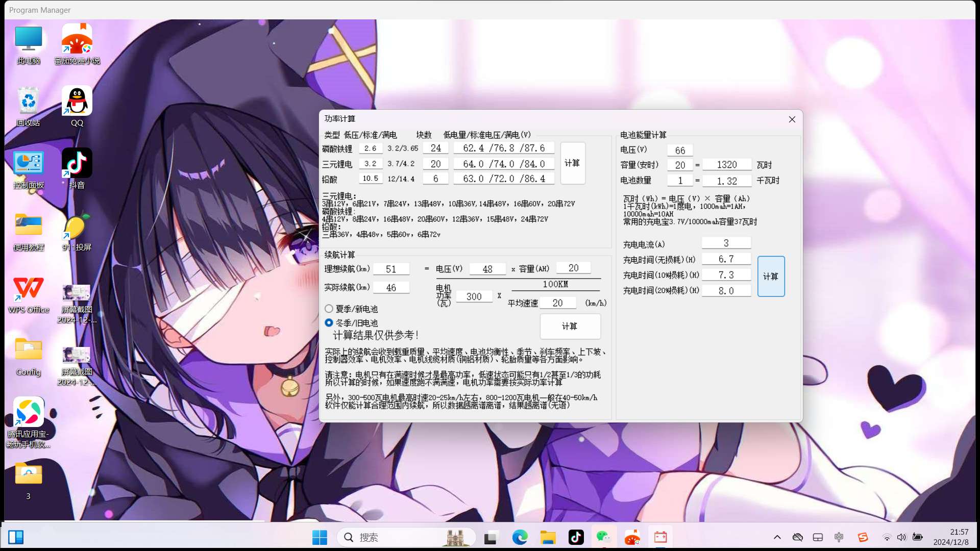Open the red calendar app in the taskbar
The image size is (980, 551).
tap(660, 537)
